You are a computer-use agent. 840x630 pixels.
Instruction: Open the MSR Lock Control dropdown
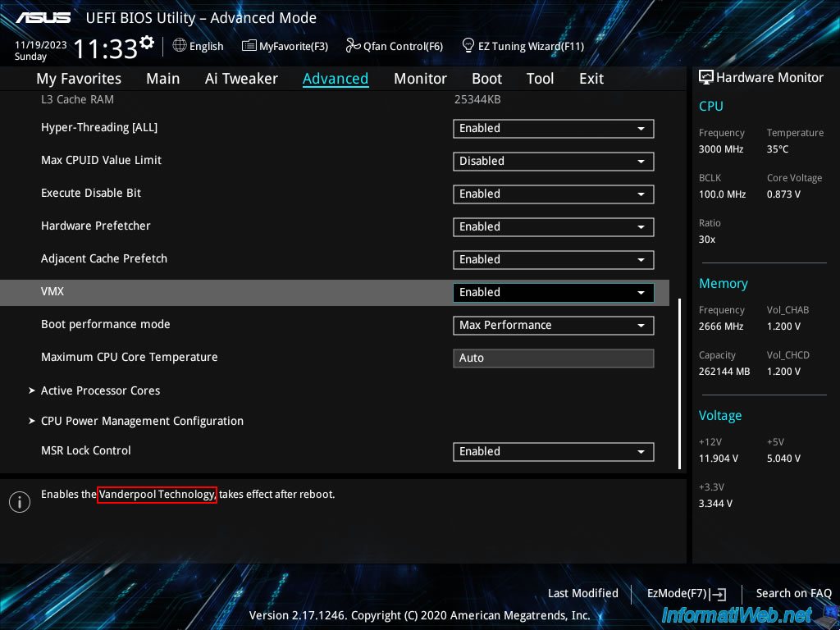pyautogui.click(x=553, y=451)
